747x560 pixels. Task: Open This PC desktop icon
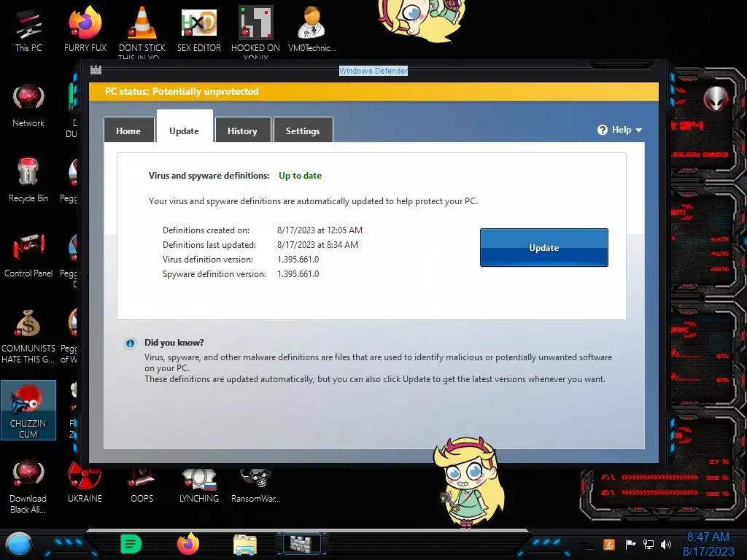pyautogui.click(x=28, y=30)
